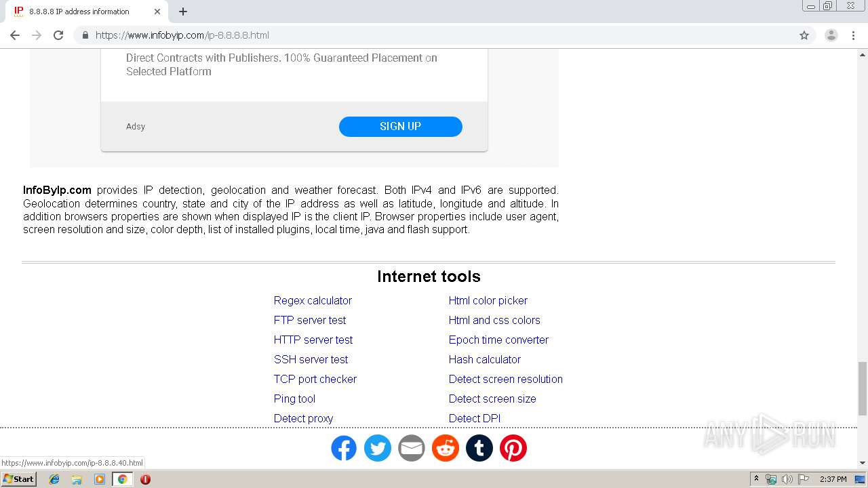This screenshot has width=868, height=488.
Task: Show hidden tray icons arrow
Action: pos(756,479)
